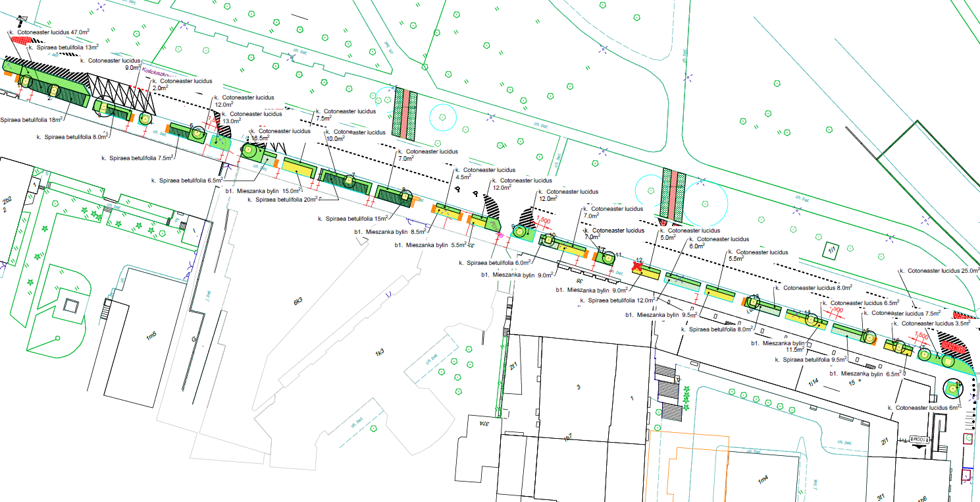The width and height of the screenshot is (980, 502).
Task: Click the 6k3 building label
Action: [x=297, y=301]
